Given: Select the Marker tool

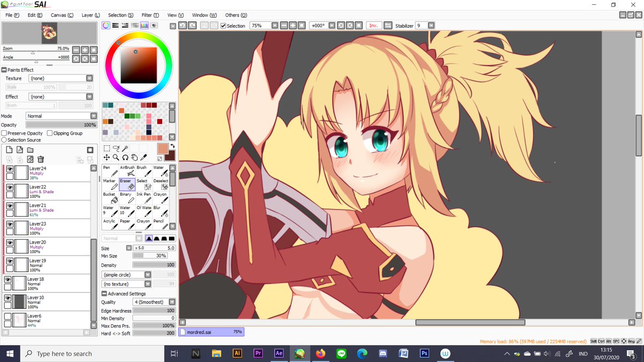Looking at the screenshot, I should point(110,184).
